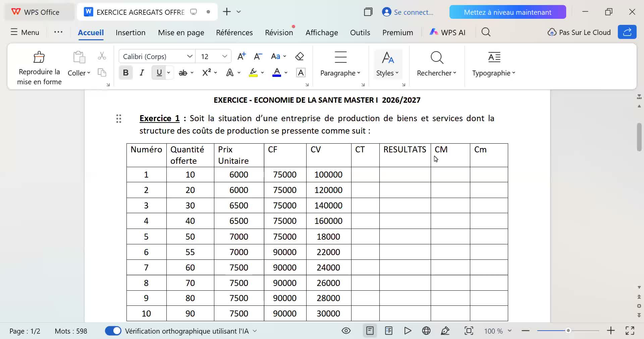Open the font name dropdown
The image size is (644, 339).
pos(190,56)
